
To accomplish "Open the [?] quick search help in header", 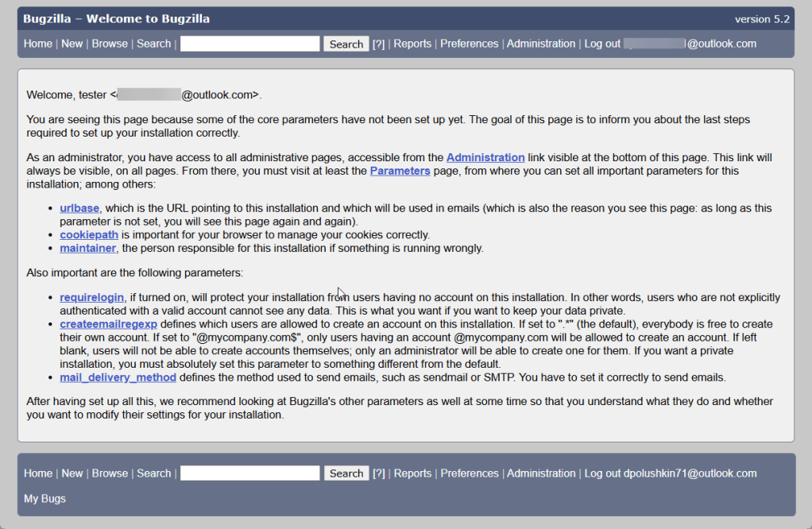I will [x=378, y=44].
